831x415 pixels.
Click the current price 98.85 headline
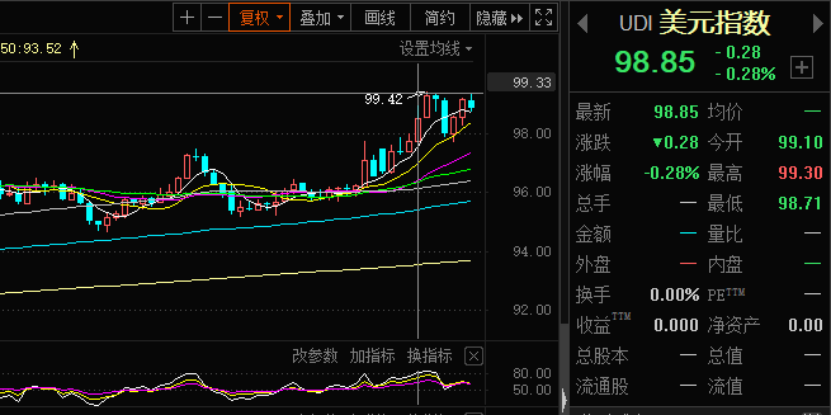click(x=655, y=61)
